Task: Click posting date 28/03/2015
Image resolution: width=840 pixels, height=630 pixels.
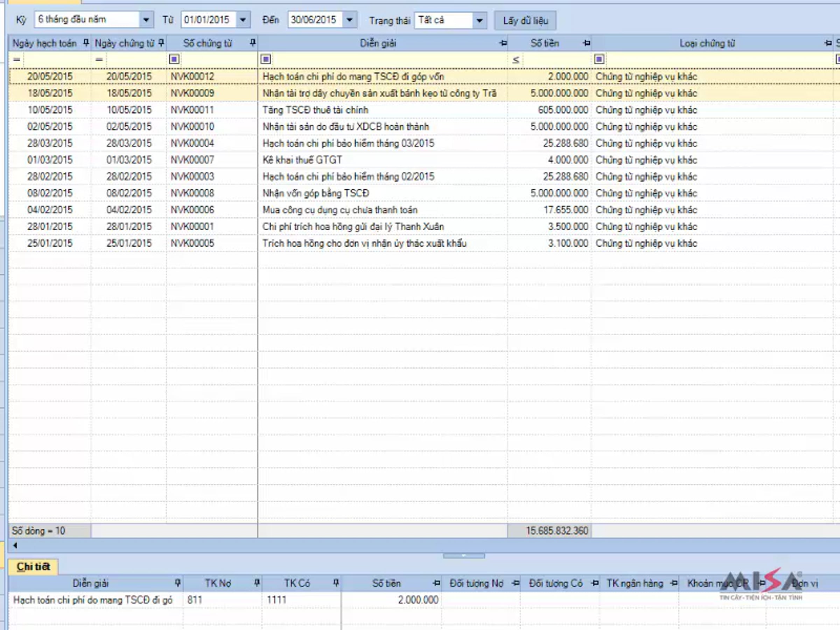Action: point(50,143)
